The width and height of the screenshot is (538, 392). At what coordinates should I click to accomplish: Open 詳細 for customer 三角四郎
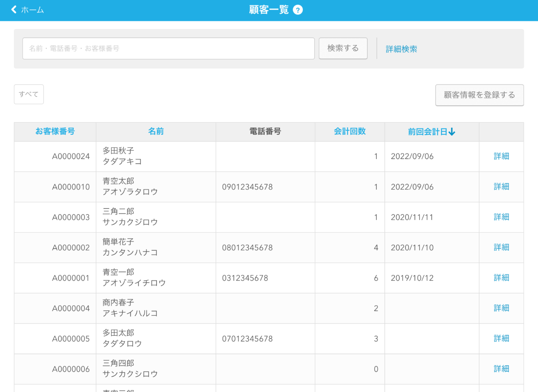coord(501,369)
